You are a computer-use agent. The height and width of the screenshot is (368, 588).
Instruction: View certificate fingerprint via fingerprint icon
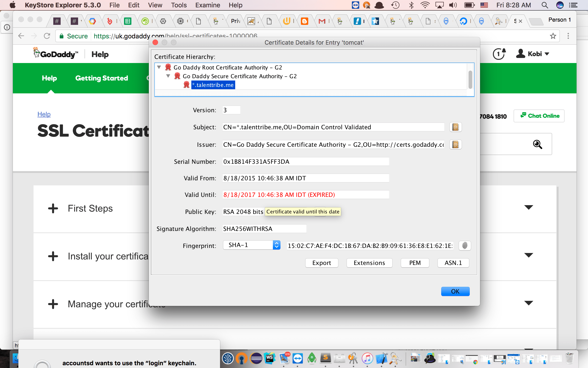pyautogui.click(x=465, y=246)
